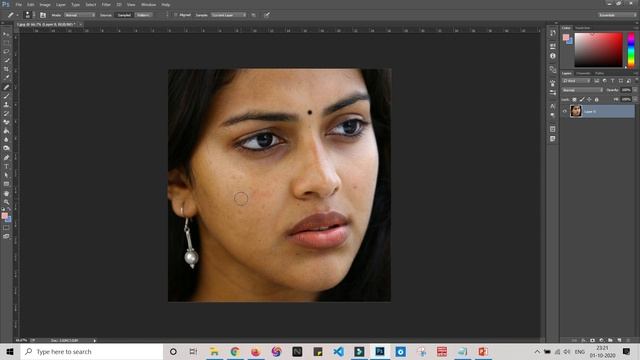The width and height of the screenshot is (640, 360).
Task: Open the Sample Current Layer dropdown
Action: [229, 15]
